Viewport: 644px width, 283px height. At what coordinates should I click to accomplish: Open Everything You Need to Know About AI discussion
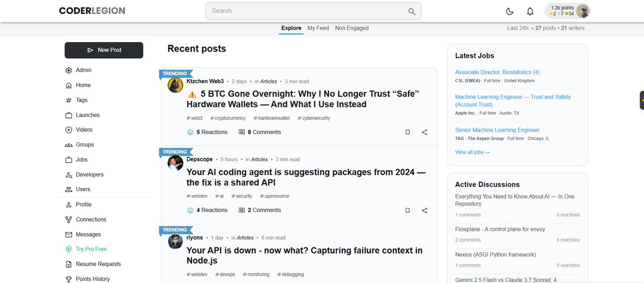pos(515,200)
